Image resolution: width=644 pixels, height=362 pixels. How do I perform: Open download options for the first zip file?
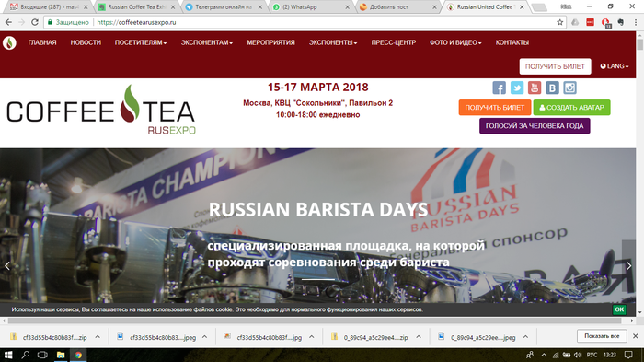[x=98, y=337]
